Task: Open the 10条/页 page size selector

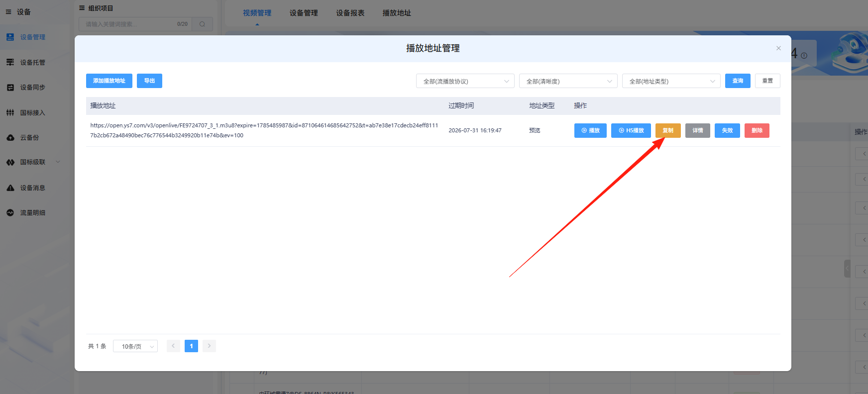Action: pyautogui.click(x=135, y=346)
